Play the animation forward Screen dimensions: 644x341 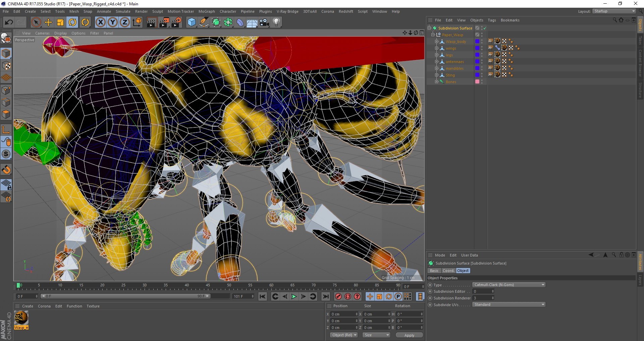point(294,296)
